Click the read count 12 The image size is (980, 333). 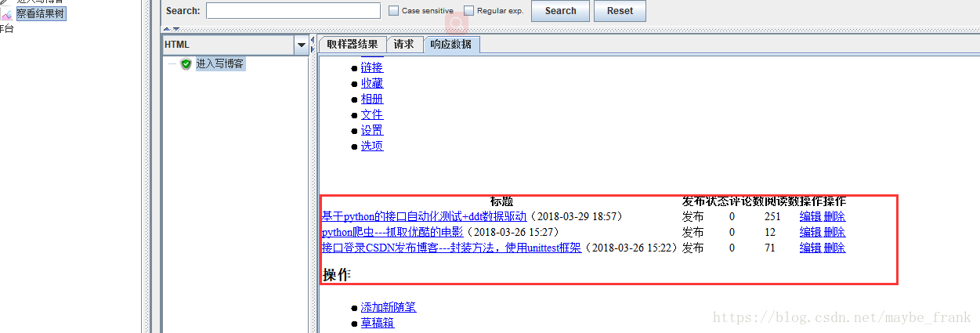click(x=771, y=232)
